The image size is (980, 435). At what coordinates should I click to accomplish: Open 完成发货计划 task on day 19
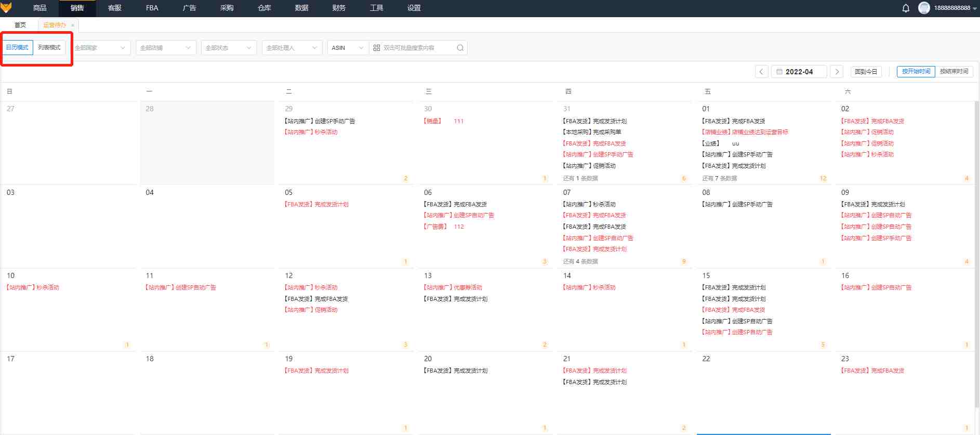point(316,371)
